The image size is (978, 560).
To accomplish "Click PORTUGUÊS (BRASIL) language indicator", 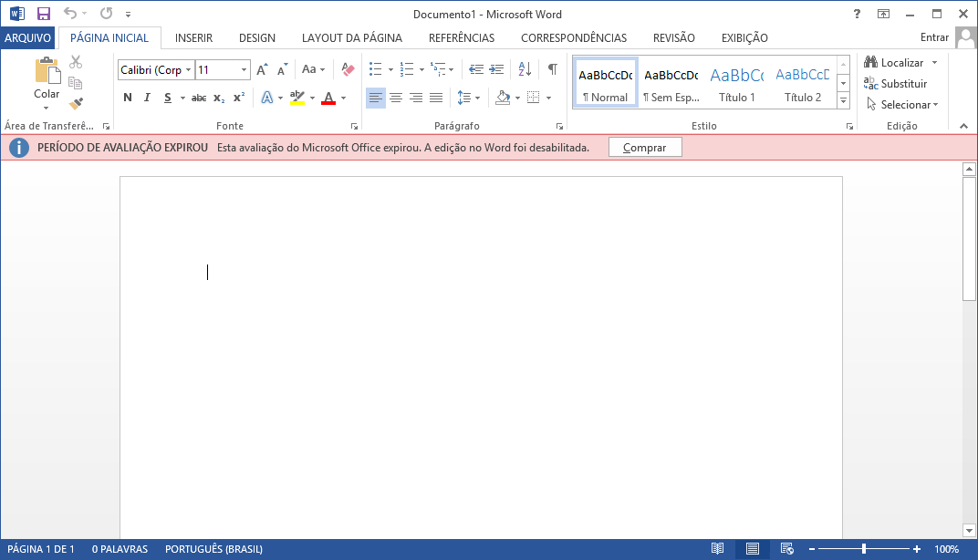I will [213, 549].
